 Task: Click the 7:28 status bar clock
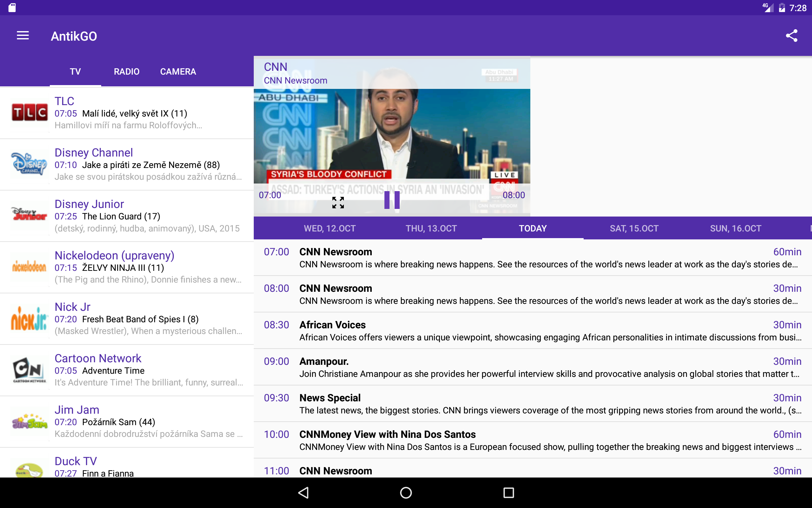click(x=798, y=8)
